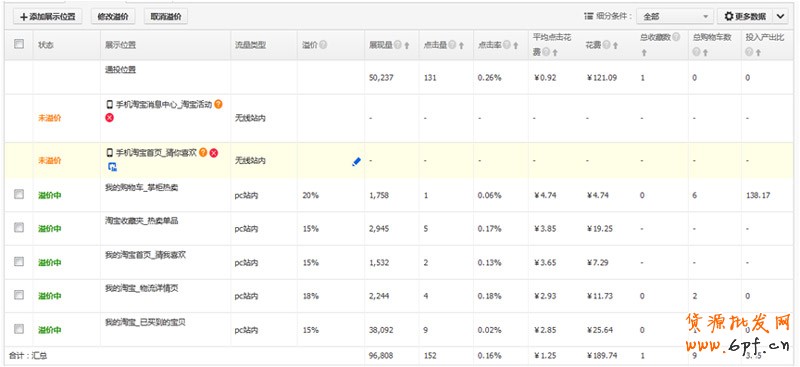Screen dimensions: 800x367
Task: Click the ¥121.09 cost value
Action: pos(601,78)
